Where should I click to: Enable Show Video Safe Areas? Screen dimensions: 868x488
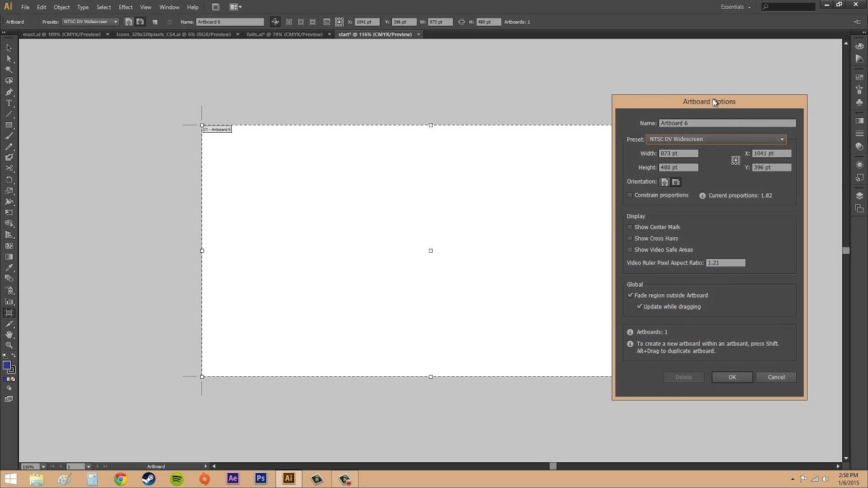630,249
